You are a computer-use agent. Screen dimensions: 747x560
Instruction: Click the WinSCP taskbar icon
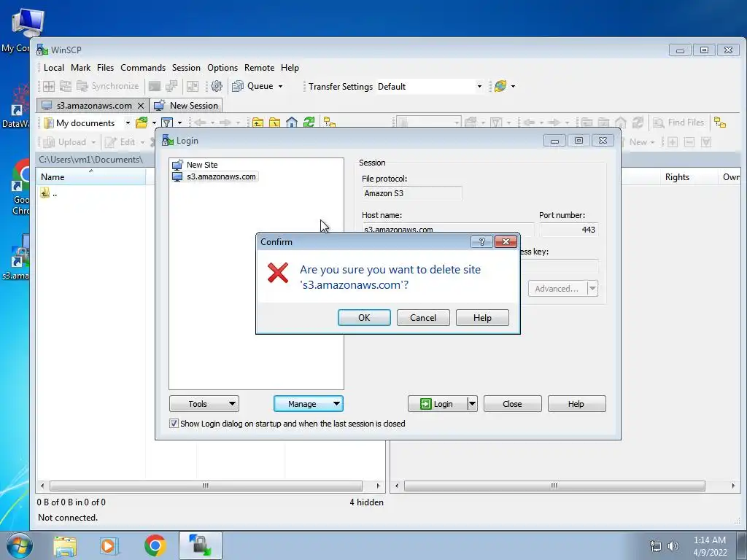point(200,545)
